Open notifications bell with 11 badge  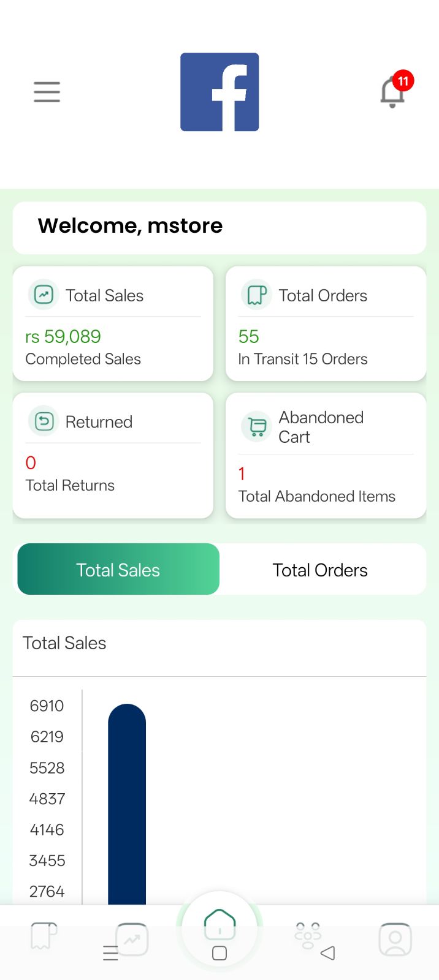tap(393, 92)
